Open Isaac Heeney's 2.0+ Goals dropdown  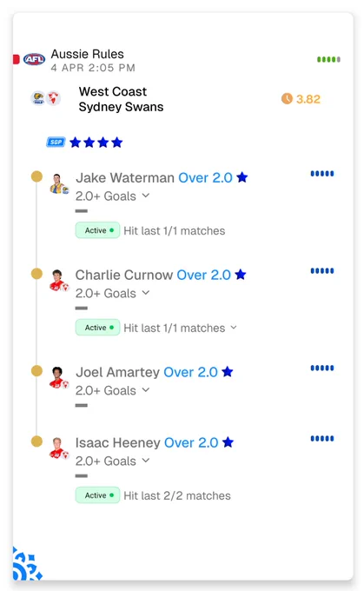coord(146,461)
